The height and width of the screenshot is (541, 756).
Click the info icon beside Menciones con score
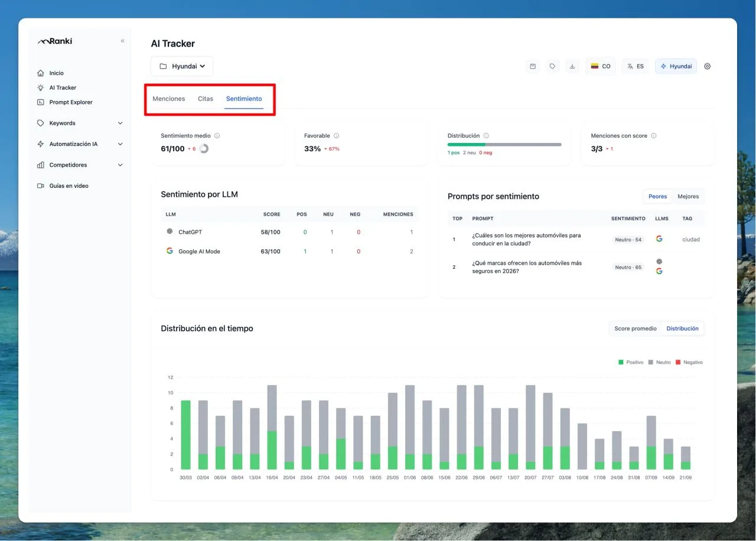pyautogui.click(x=654, y=136)
